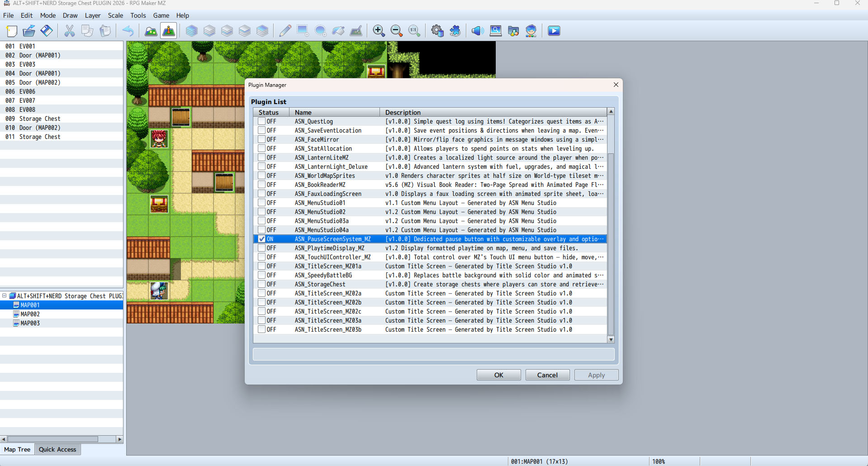Enable the ASN_StorageChest plugin checkbox
This screenshot has width=868, height=466.
pos(261,284)
